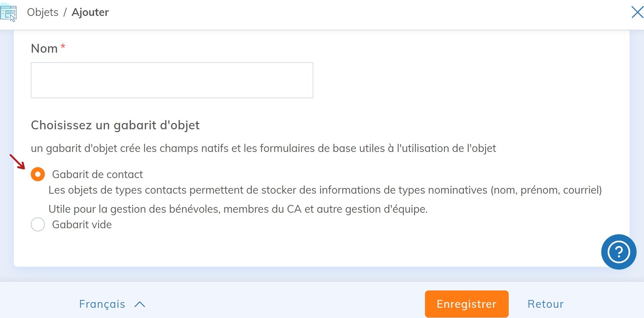This screenshot has width=644, height=318.
Task: Open the blue question mark help button
Action: click(x=619, y=252)
